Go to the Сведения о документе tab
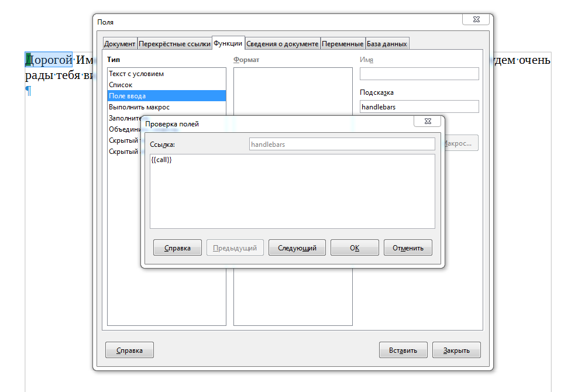 pyautogui.click(x=282, y=44)
